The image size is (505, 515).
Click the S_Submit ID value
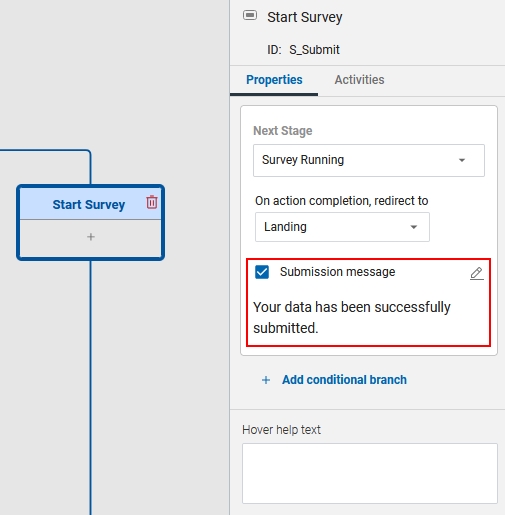(314, 50)
